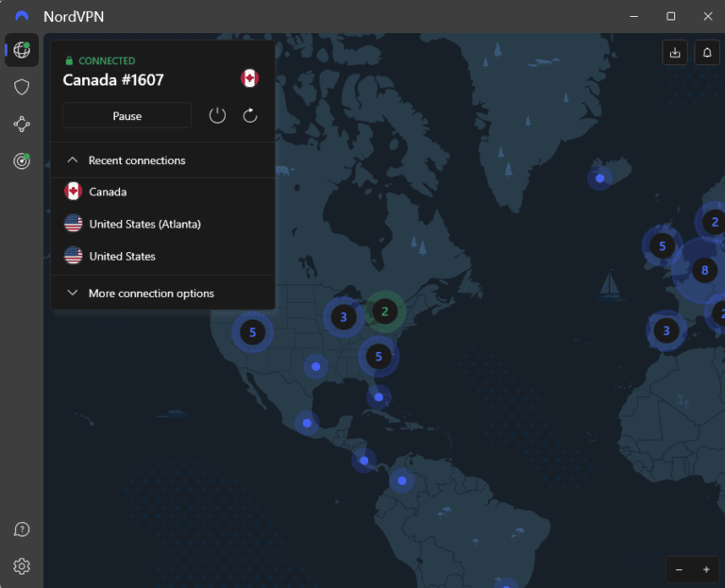Viewport: 725px width, 588px height.
Task: Pause the VPN connection
Action: pyautogui.click(x=127, y=115)
